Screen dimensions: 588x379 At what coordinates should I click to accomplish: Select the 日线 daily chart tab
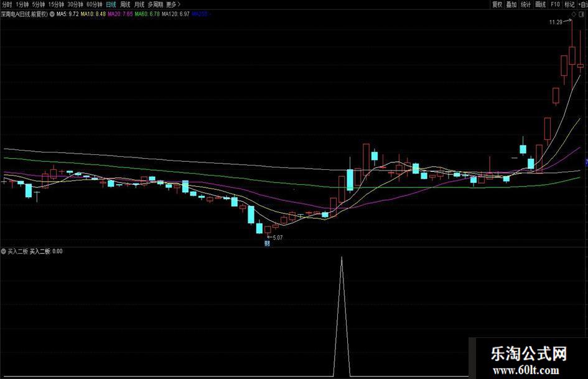coord(111,4)
